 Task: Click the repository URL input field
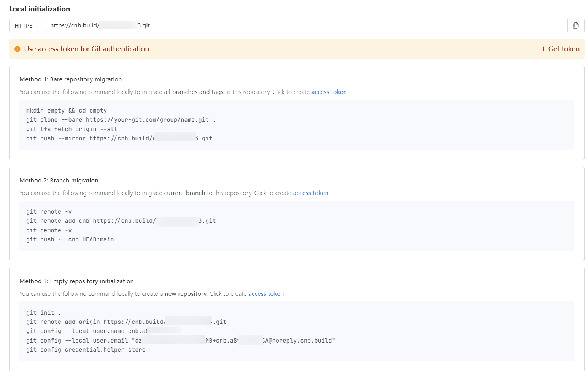click(x=304, y=25)
